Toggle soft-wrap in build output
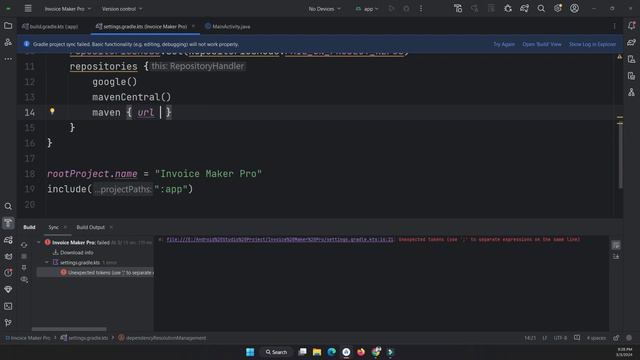This screenshot has width=640, height=360. point(616,245)
